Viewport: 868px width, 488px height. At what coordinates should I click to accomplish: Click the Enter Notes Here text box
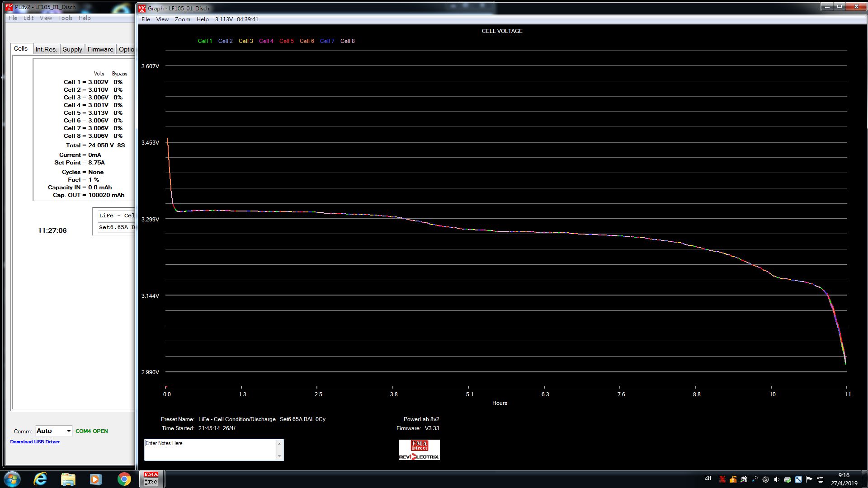point(210,450)
